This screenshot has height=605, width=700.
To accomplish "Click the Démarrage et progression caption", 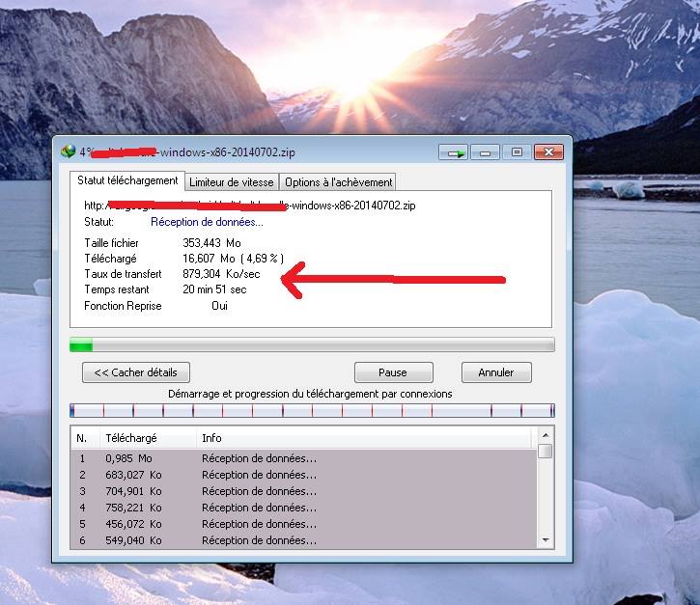I will tap(310, 394).
